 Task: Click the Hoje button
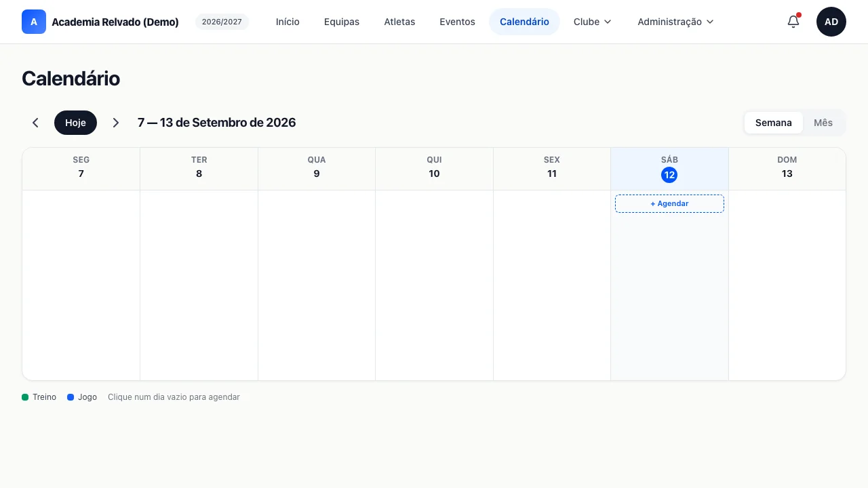pos(75,123)
